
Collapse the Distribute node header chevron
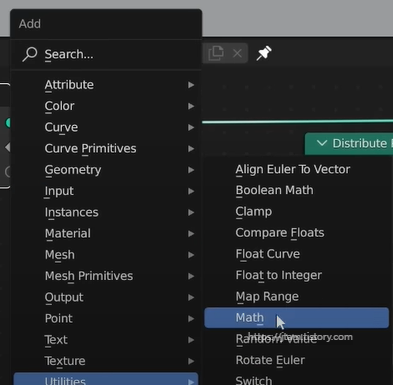point(322,143)
